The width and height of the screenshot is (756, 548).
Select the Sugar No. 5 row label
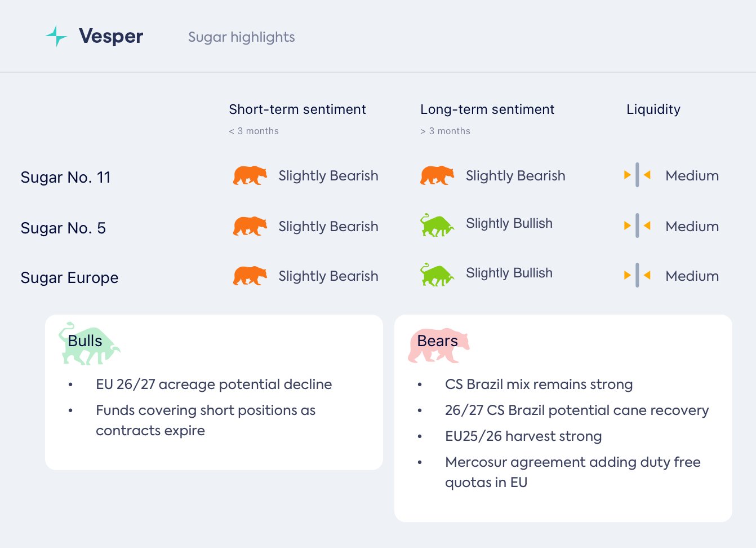63,228
